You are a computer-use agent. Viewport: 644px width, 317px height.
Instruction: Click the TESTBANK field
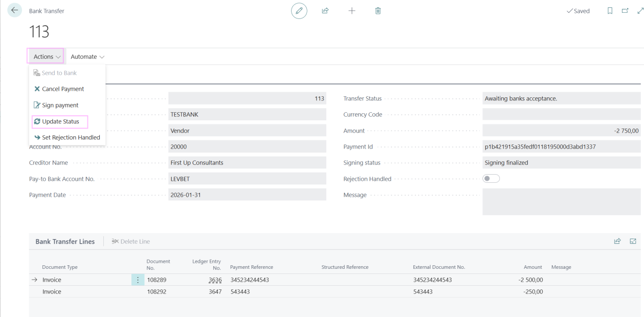pos(247,114)
